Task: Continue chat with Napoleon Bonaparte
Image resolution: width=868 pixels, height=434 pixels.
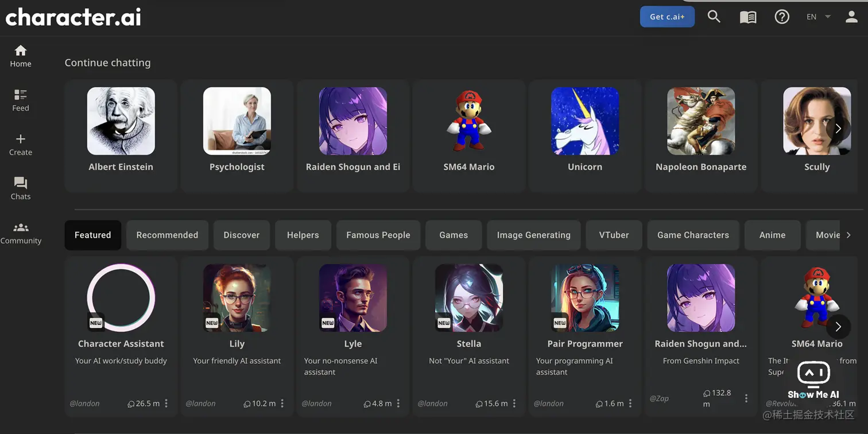Action: pyautogui.click(x=701, y=136)
